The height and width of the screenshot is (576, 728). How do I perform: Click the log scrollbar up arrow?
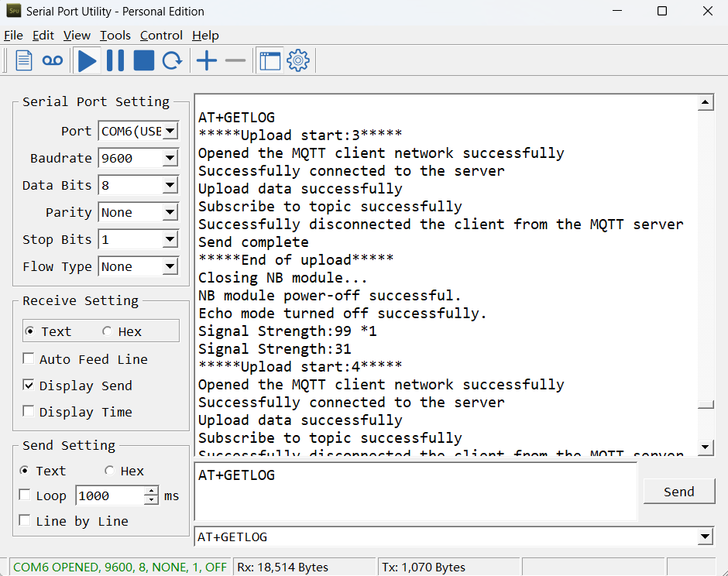[706, 102]
